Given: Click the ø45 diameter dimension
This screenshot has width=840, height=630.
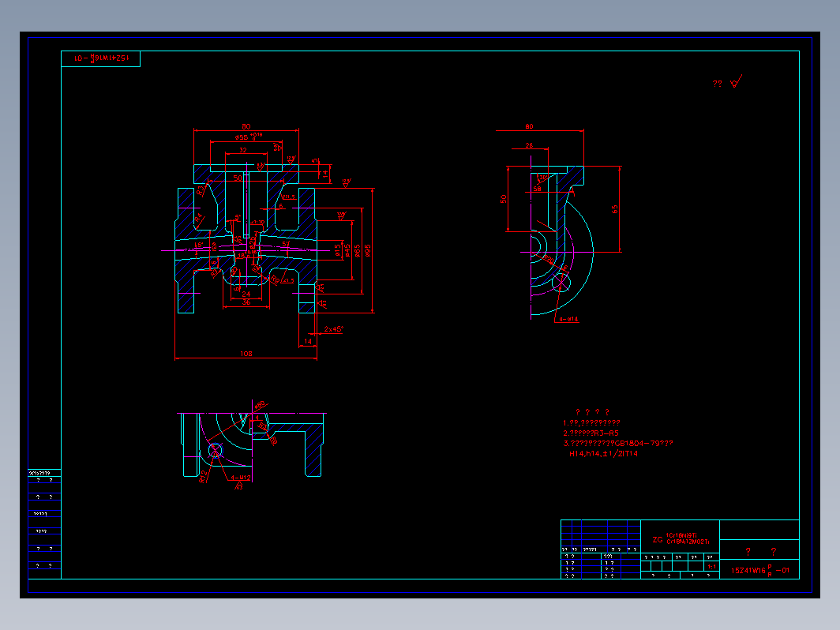Looking at the screenshot, I should (347, 251).
